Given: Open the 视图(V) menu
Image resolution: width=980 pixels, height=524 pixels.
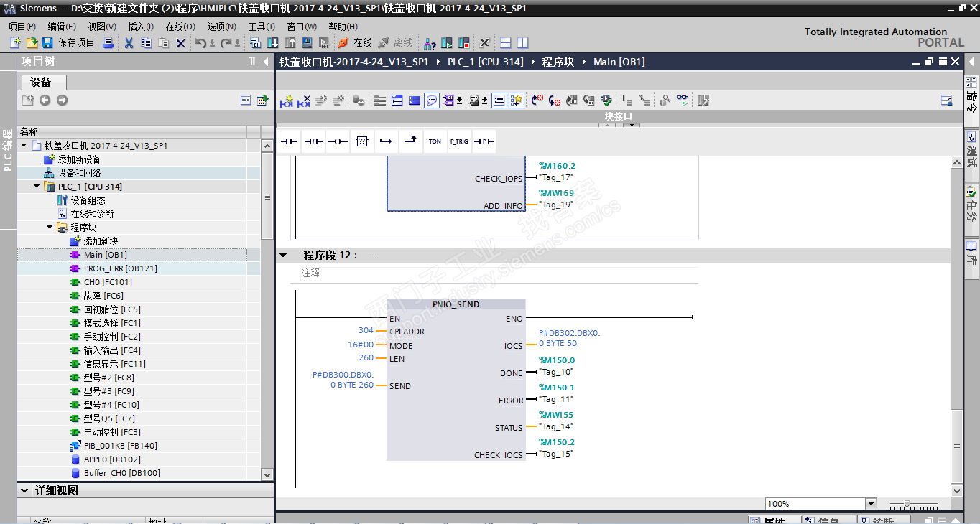Looking at the screenshot, I should click(x=101, y=27).
